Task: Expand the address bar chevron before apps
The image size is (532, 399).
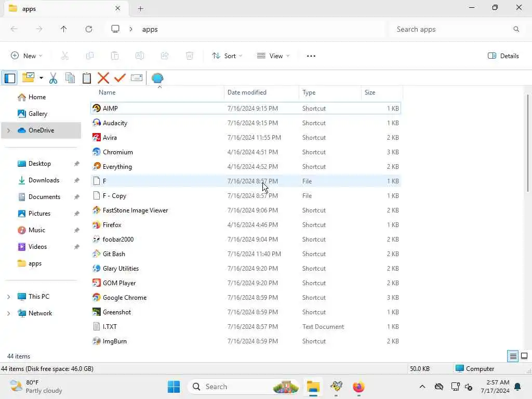Action: pyautogui.click(x=130, y=29)
